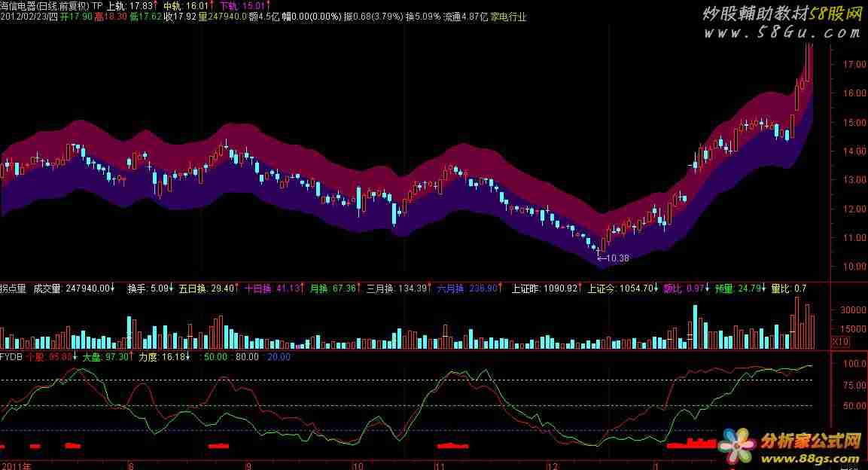Click the 2011年 label on time axis
This screenshot has width=868, height=470.
(17, 466)
